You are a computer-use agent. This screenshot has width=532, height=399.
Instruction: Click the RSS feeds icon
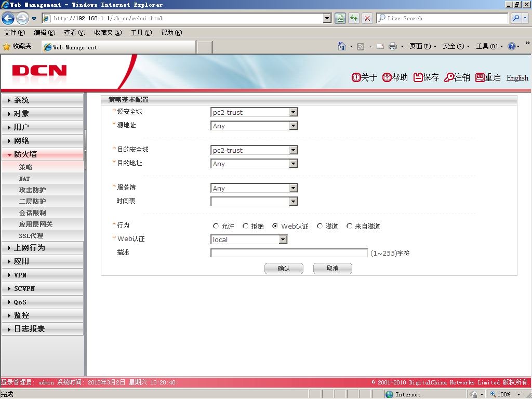(x=361, y=46)
